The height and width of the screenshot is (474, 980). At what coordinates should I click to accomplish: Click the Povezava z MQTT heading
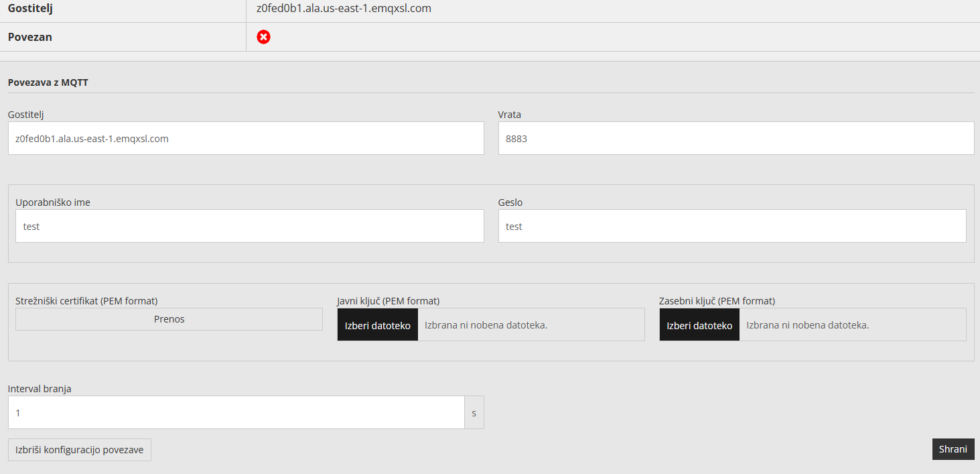pyautogui.click(x=48, y=82)
